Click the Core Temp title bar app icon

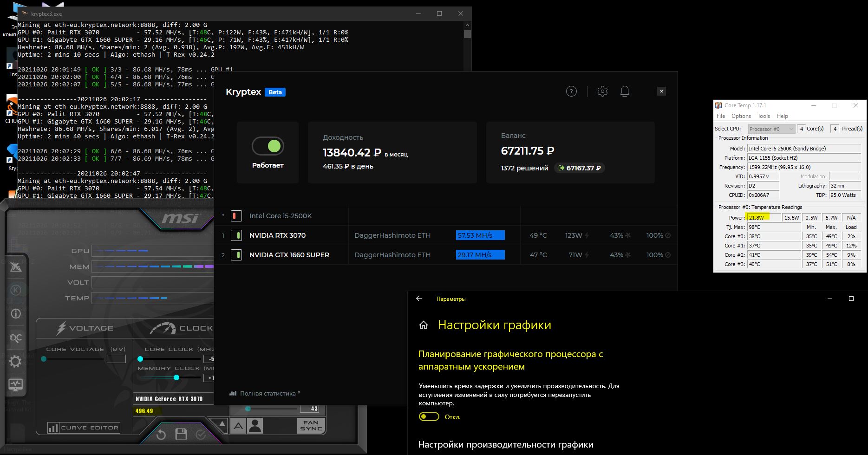718,105
